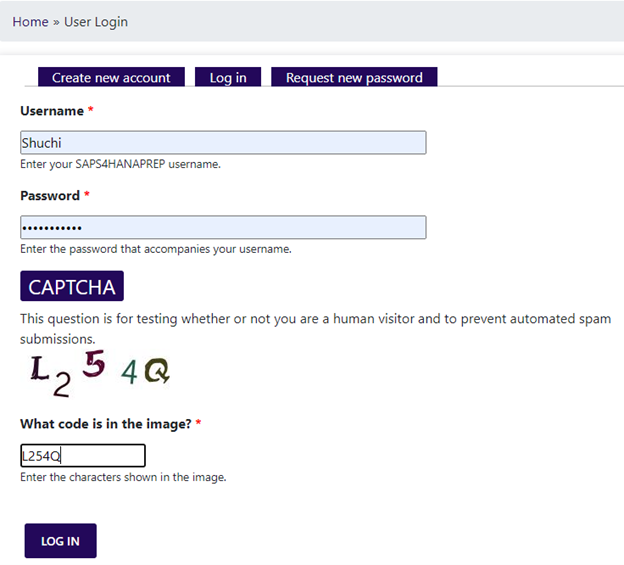Select the Request new password tab
Image resolution: width=624 pixels, height=565 pixels.
pos(354,77)
